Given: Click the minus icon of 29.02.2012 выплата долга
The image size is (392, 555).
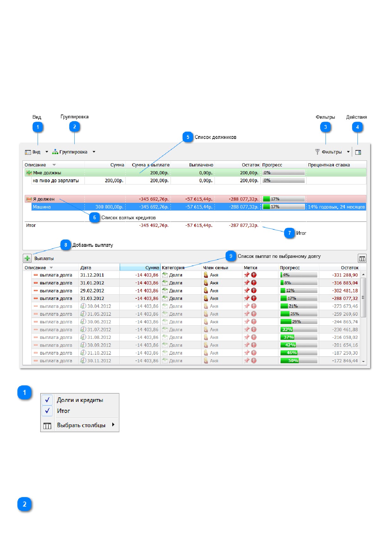Looking at the screenshot, I should tap(36, 290).
